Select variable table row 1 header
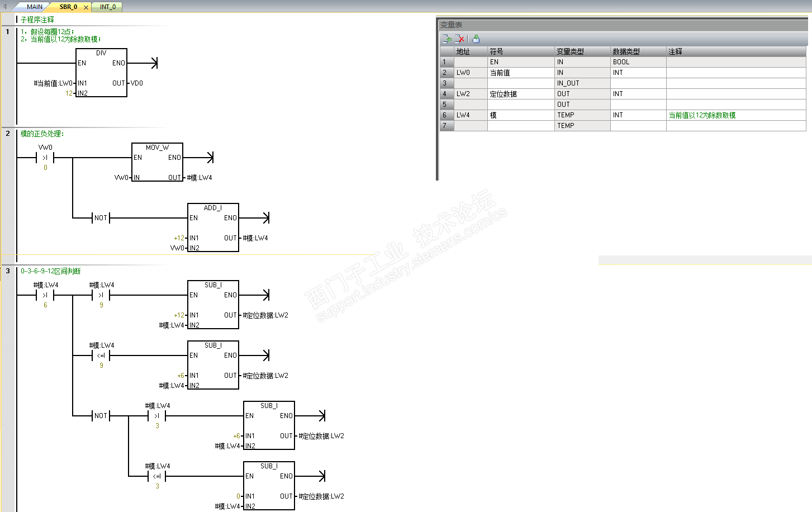The height and width of the screenshot is (512, 812). (x=447, y=62)
